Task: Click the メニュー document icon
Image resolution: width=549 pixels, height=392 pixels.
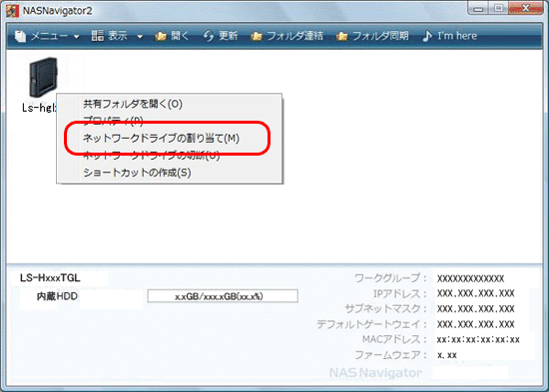Action: click(x=20, y=36)
